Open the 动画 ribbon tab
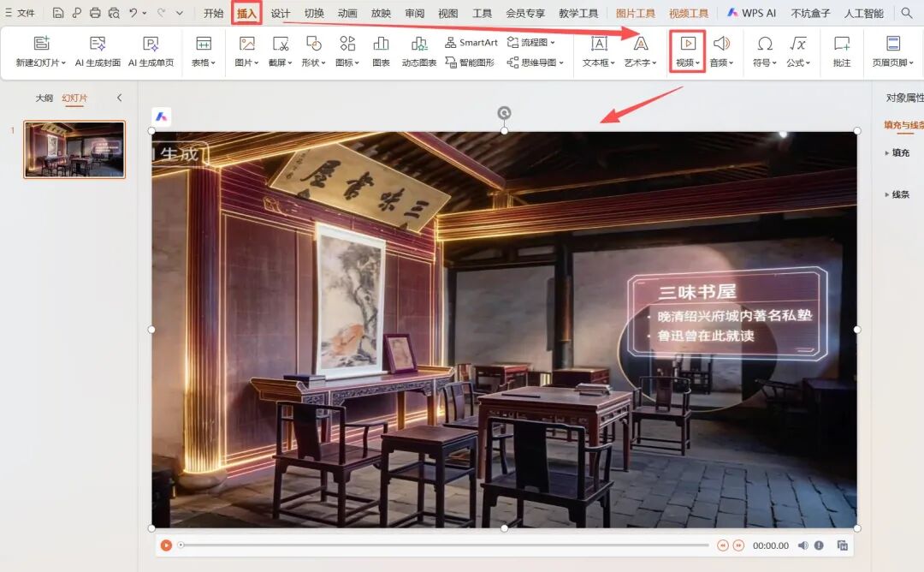 tap(347, 13)
